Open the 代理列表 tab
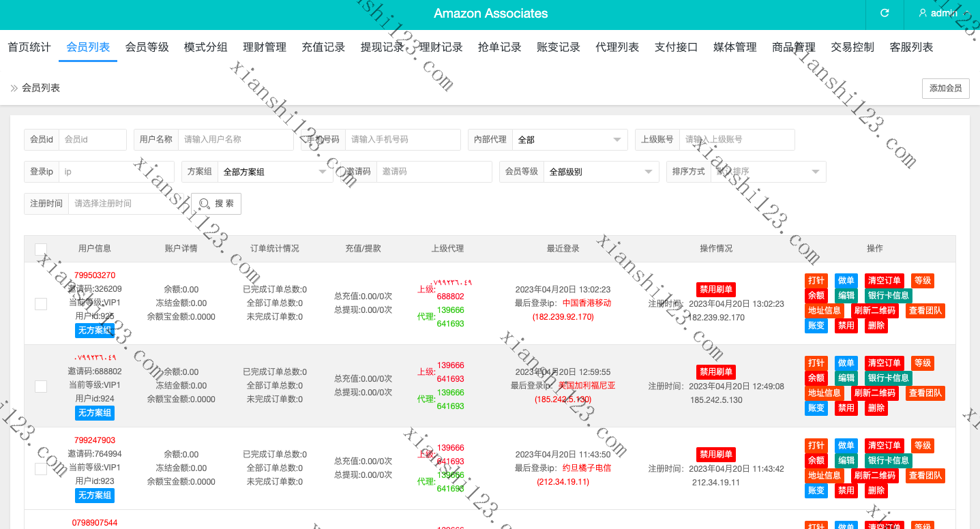Viewport: 980px width, 529px height. tap(617, 47)
